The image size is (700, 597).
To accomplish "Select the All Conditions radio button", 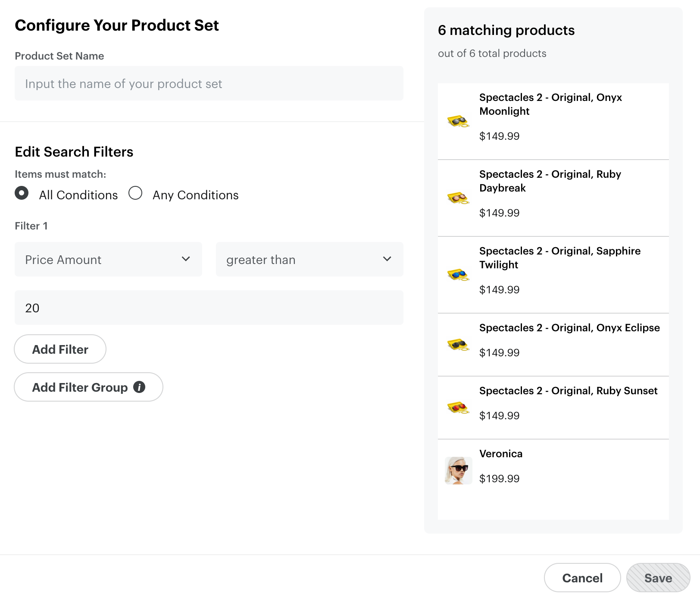I will pyautogui.click(x=21, y=194).
